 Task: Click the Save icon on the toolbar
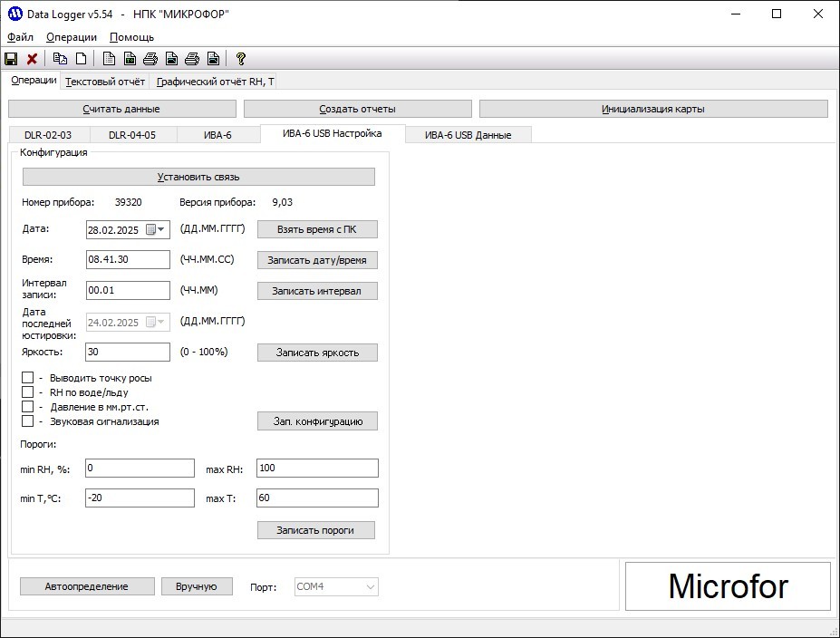click(11, 58)
